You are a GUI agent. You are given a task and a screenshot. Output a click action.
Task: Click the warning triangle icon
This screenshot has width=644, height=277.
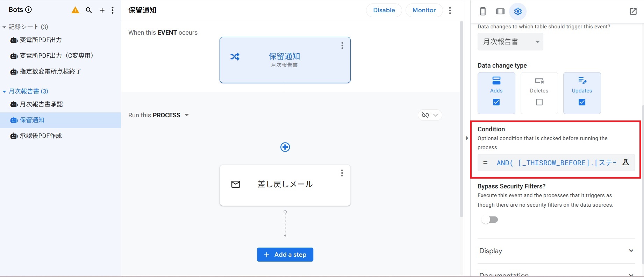[x=75, y=10]
